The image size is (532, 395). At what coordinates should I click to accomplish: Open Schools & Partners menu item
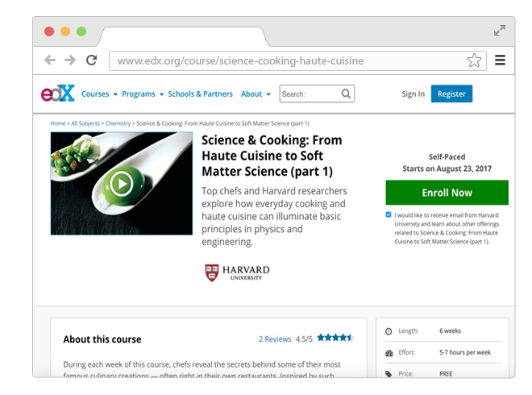[x=200, y=94]
